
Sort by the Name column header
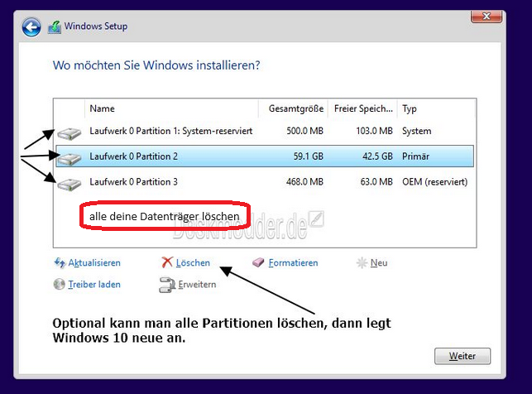click(x=171, y=108)
